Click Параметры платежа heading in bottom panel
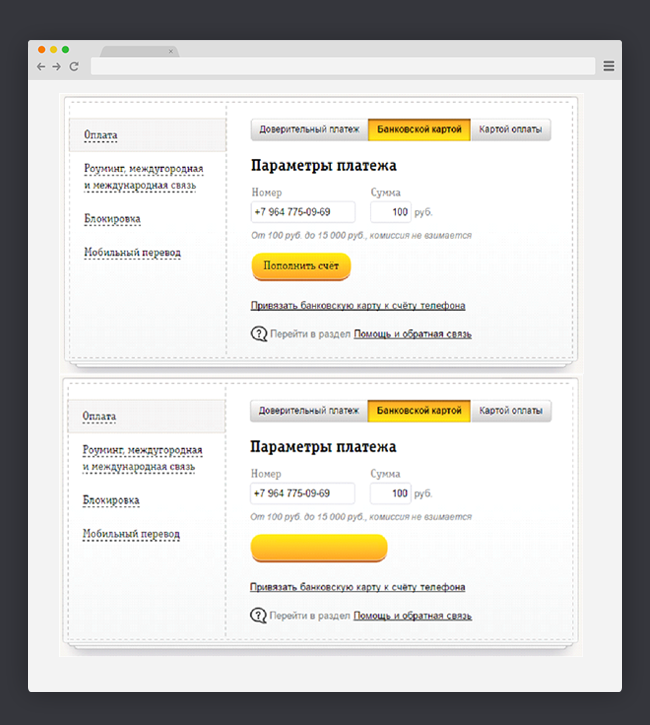The height and width of the screenshot is (725, 650). 323,447
